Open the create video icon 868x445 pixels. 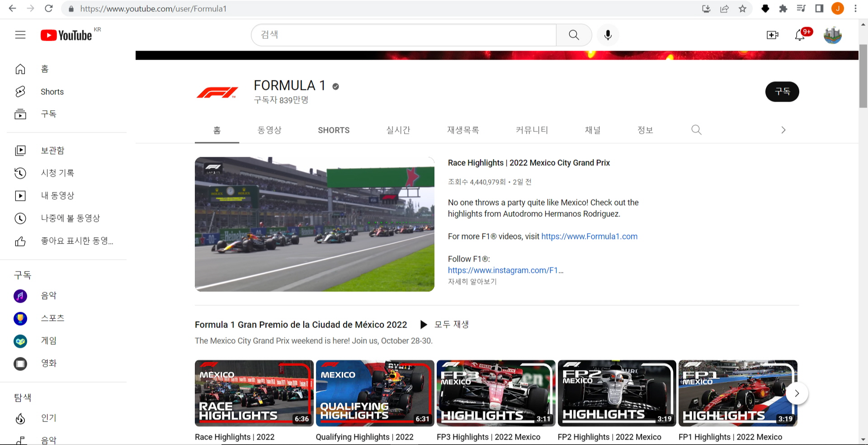pos(772,35)
